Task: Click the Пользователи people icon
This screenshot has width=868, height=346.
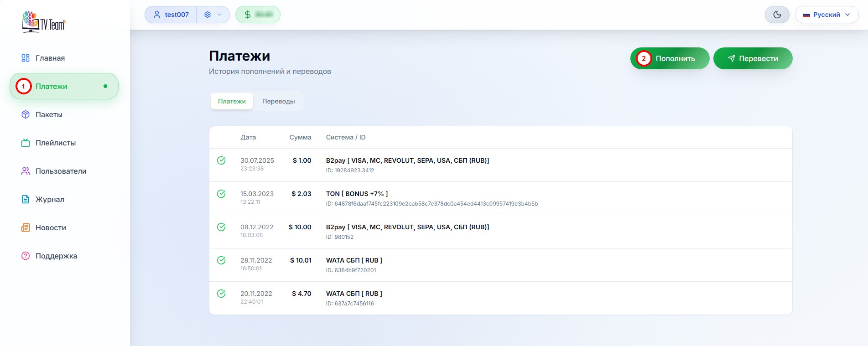Action: pyautogui.click(x=26, y=171)
